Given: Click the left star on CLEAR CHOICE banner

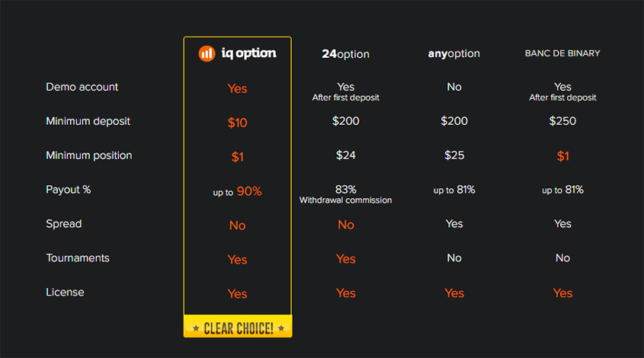Looking at the screenshot, I should pos(196,328).
